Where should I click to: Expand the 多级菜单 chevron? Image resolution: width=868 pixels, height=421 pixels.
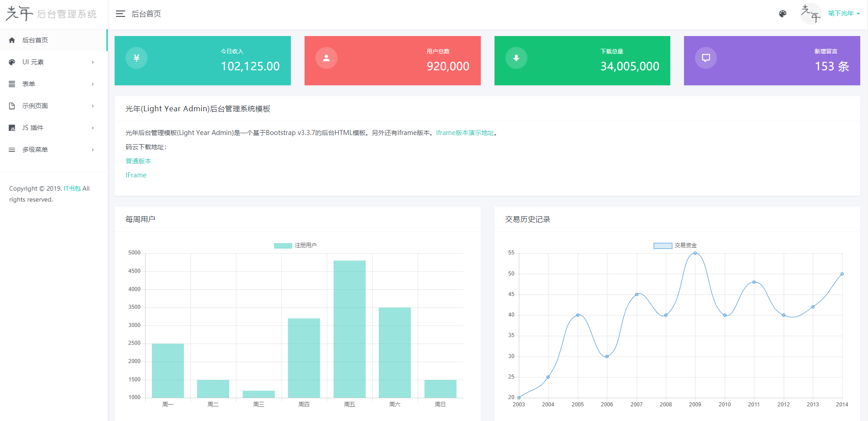click(93, 150)
